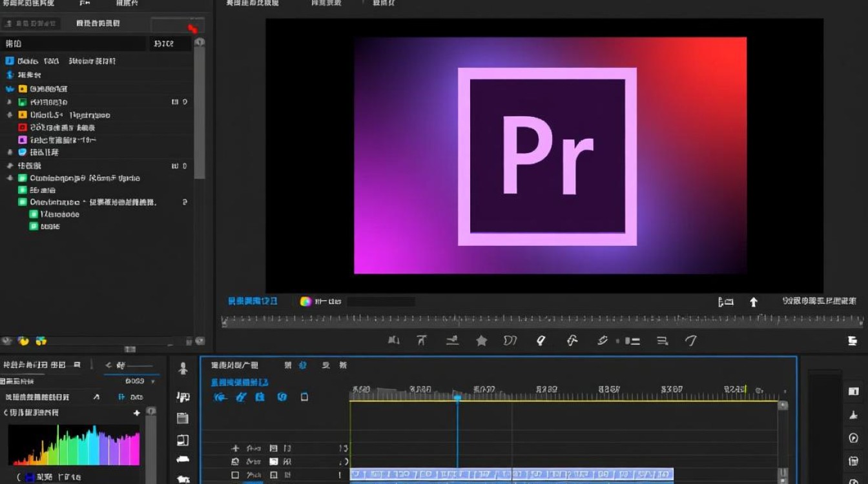Click the red square icon in the project list
The width and height of the screenshot is (868, 484).
[23, 127]
